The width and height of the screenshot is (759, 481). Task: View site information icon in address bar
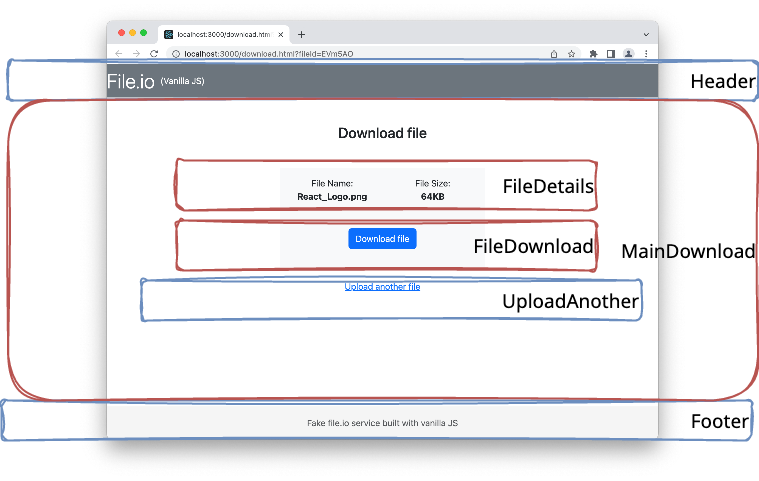pos(175,53)
